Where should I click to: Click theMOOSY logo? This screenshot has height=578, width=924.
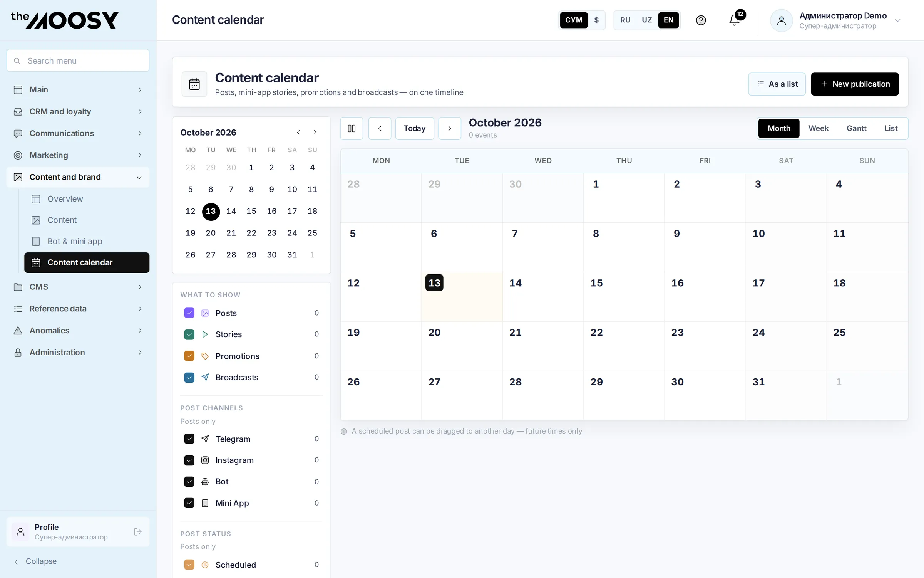click(65, 20)
